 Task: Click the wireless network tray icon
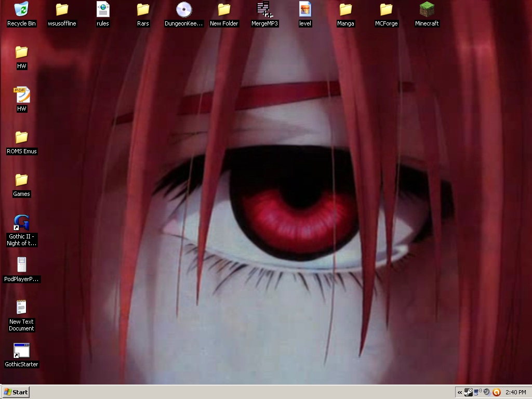(x=477, y=392)
